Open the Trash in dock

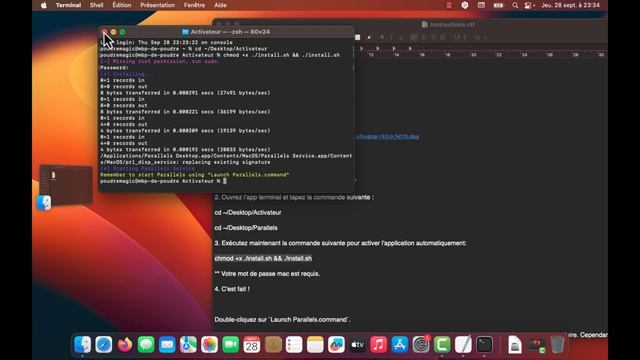point(557,345)
